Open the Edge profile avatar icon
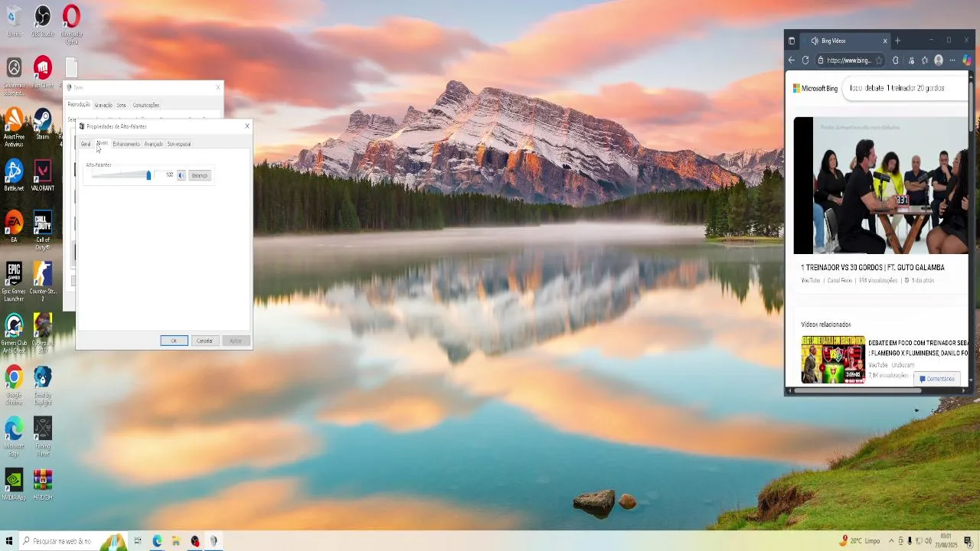The height and width of the screenshot is (551, 980). pyautogui.click(x=939, y=60)
